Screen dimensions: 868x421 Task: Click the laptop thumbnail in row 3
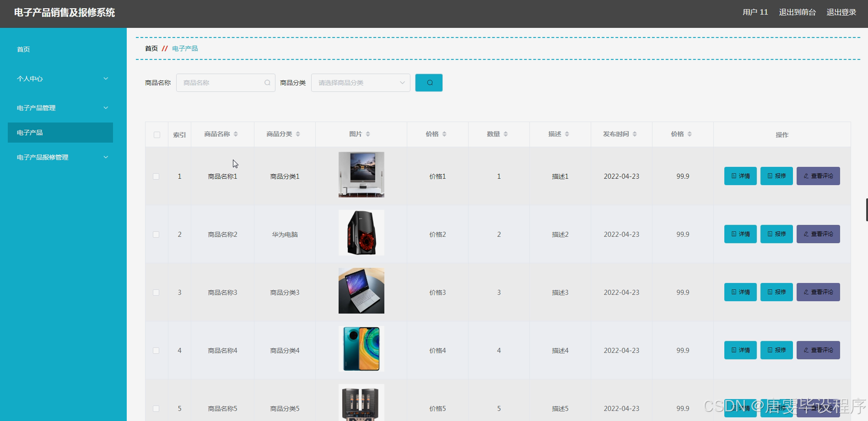click(x=361, y=291)
